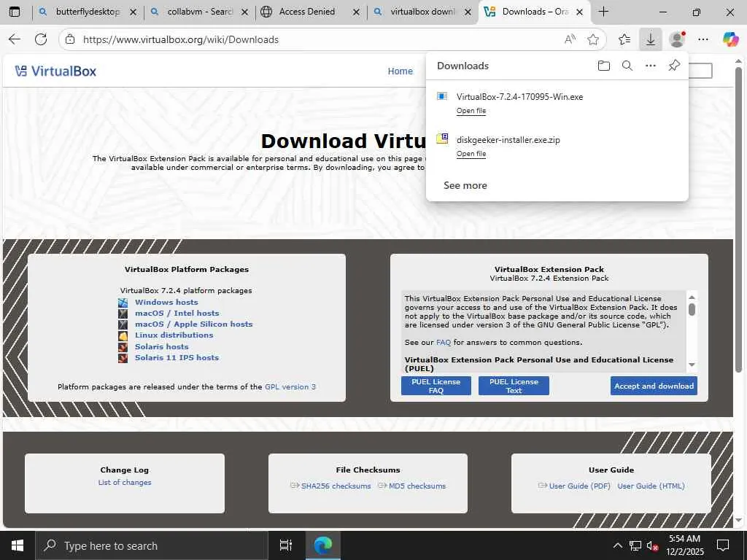This screenshot has width=747, height=560.
Task: Open the Linux distributions link
Action: (x=174, y=335)
